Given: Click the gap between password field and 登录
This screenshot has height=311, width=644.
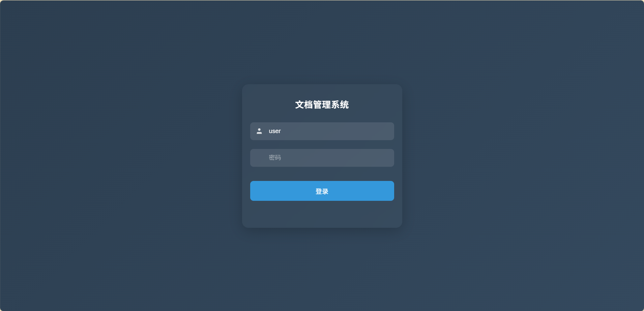Looking at the screenshot, I should coord(322,174).
